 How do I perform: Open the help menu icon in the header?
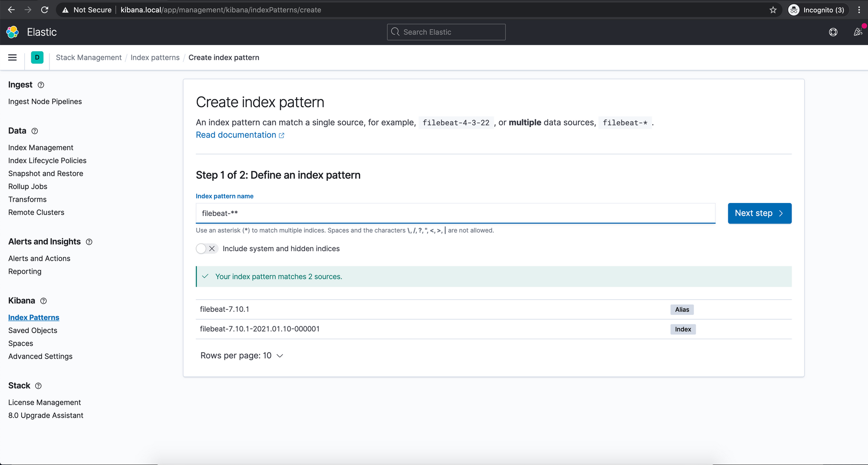click(833, 32)
